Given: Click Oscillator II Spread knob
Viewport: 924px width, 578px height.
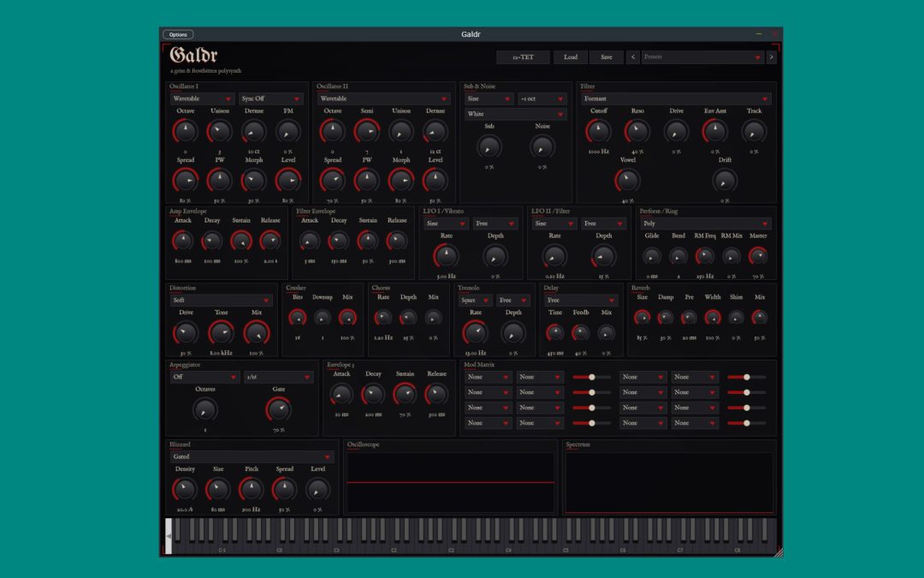Looking at the screenshot, I should [332, 181].
